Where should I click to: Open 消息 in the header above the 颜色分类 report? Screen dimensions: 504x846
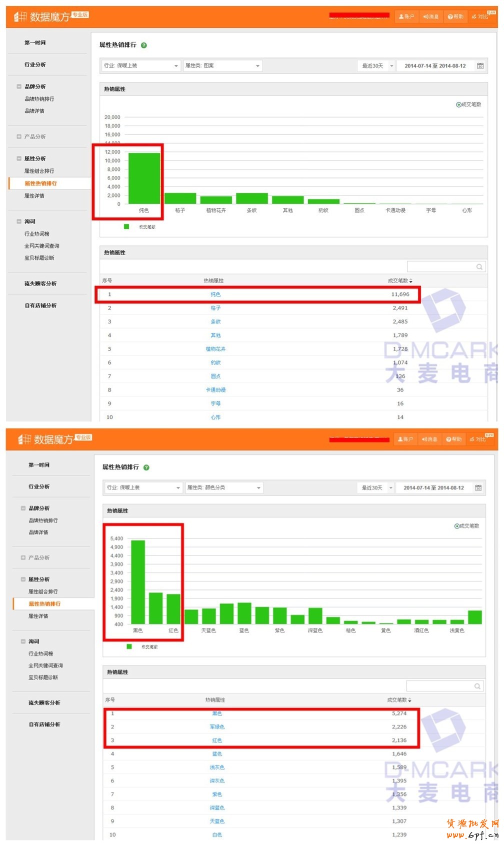point(429,439)
